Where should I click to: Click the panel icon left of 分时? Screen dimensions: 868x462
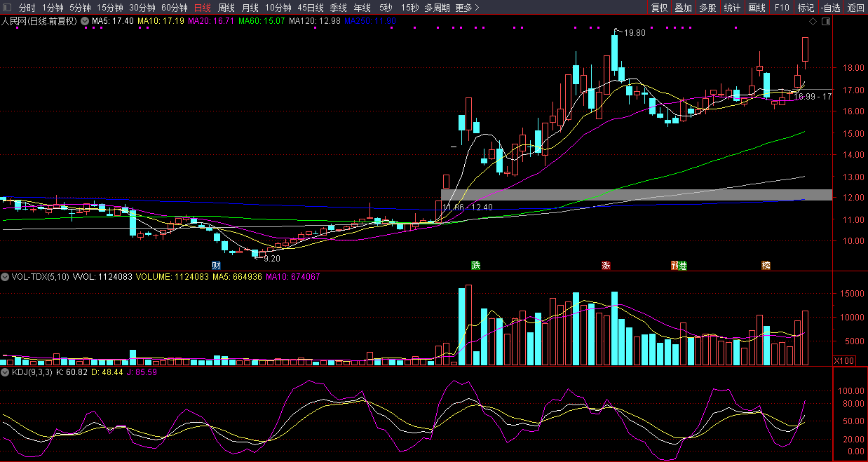7,8
